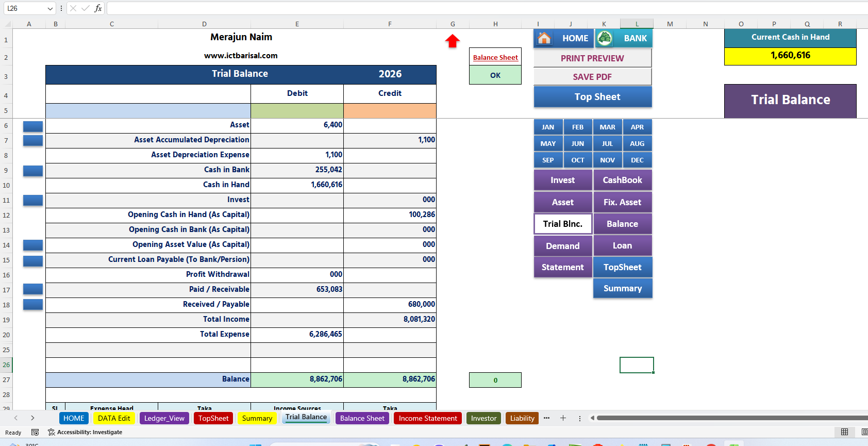Click the formula bar input field

(487, 8)
